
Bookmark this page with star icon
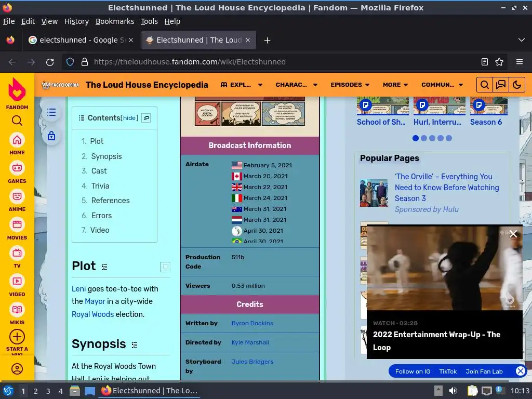(499, 62)
